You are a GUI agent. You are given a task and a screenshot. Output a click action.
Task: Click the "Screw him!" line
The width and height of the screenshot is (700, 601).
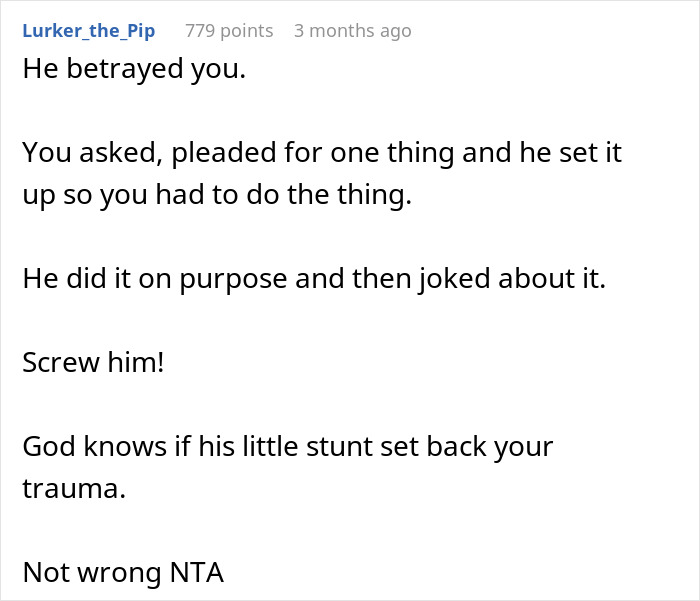pos(92,362)
